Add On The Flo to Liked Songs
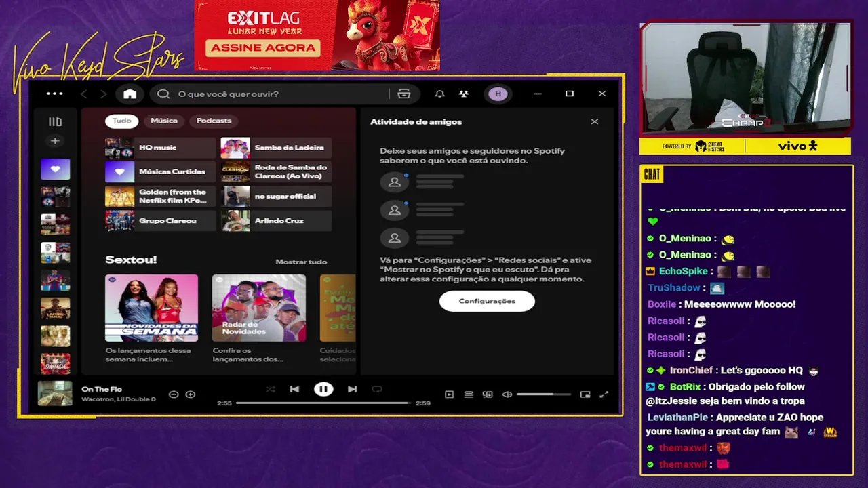868x488 pixels. coord(191,394)
